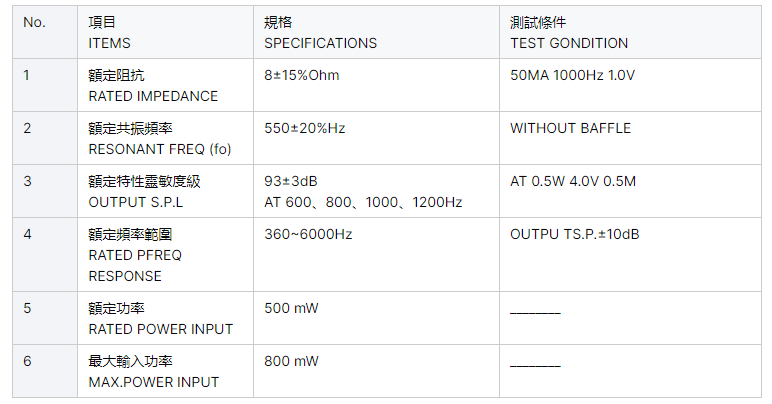Select the OUTPU TS.P.±10dB test condition

tap(575, 234)
